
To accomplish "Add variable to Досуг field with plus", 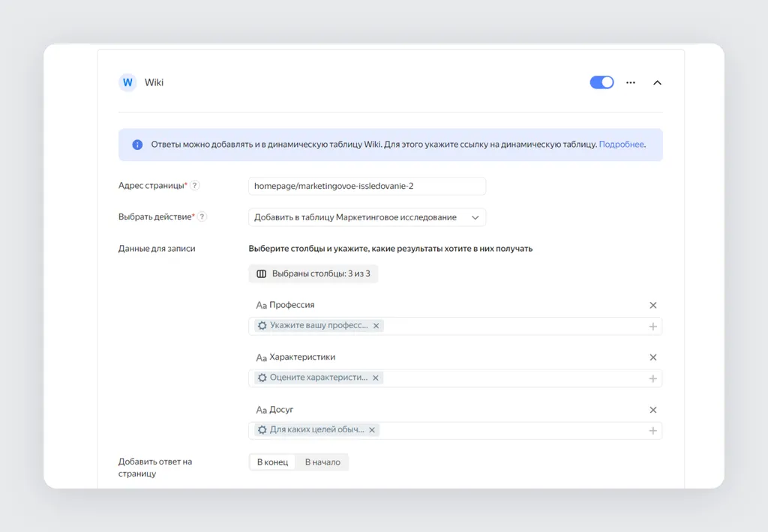I will coord(652,431).
